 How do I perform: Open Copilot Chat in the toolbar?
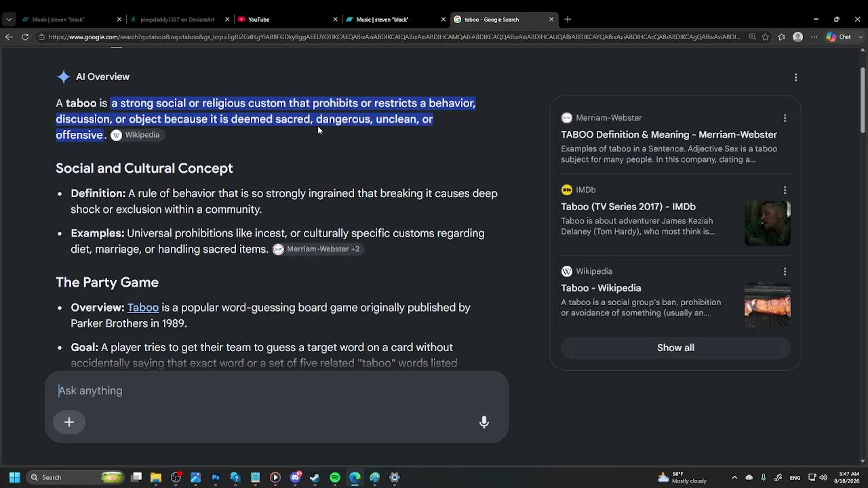839,37
